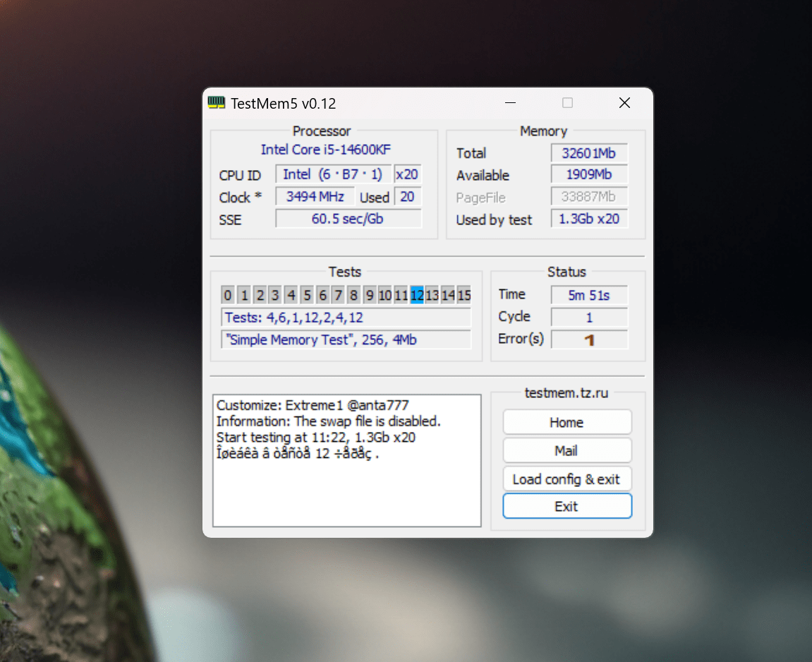The width and height of the screenshot is (812, 662).
Task: Click the TestMem5 app icon in title bar
Action: 216,102
